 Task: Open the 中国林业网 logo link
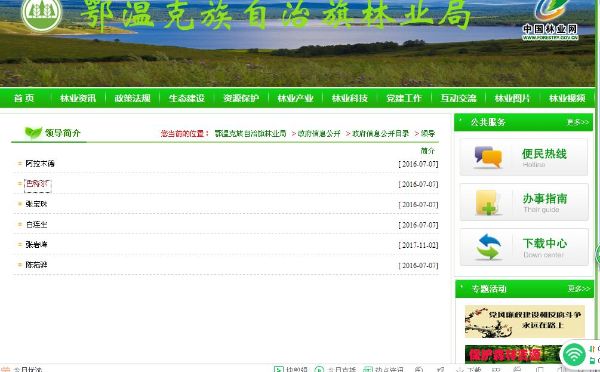click(x=550, y=20)
